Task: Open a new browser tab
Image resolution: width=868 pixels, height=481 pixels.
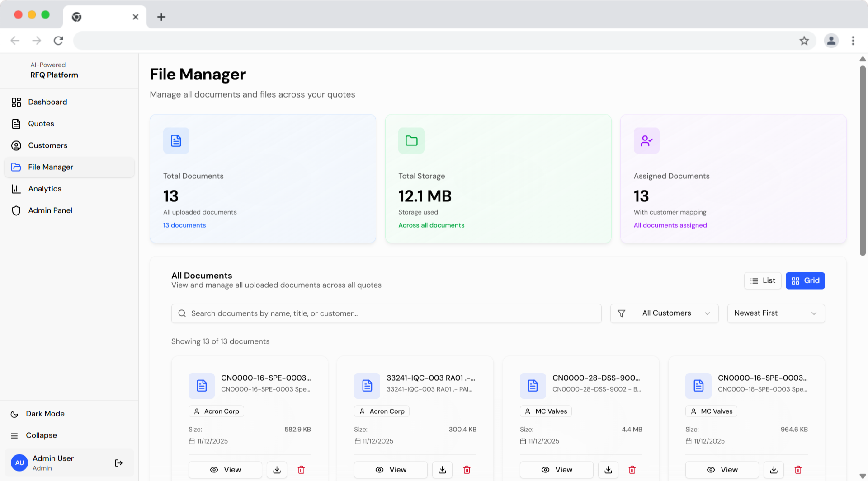Action: 161,17
